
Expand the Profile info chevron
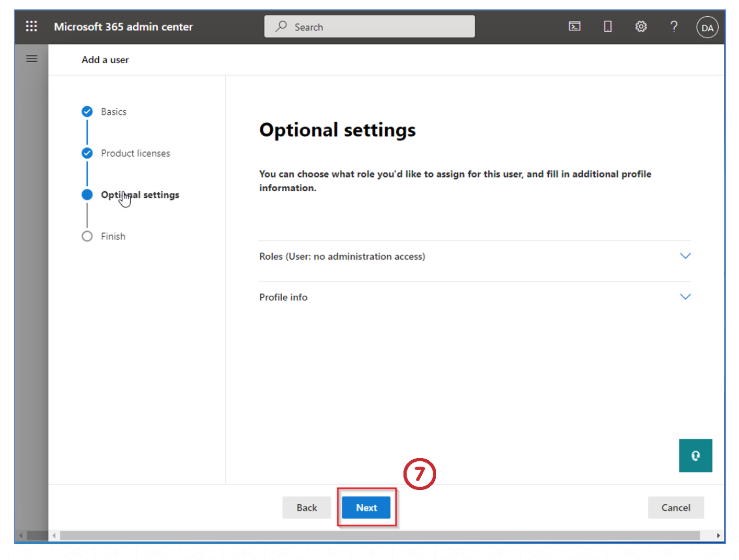pyautogui.click(x=685, y=297)
